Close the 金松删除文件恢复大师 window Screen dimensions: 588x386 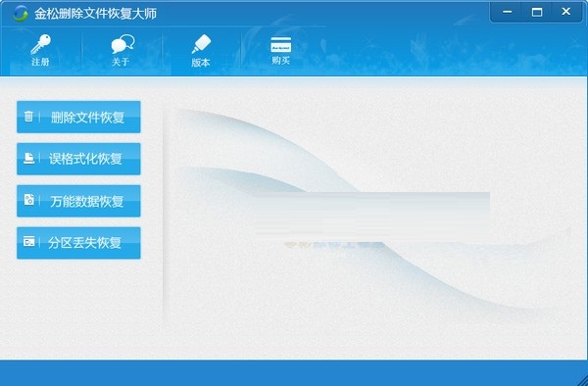point(566,12)
